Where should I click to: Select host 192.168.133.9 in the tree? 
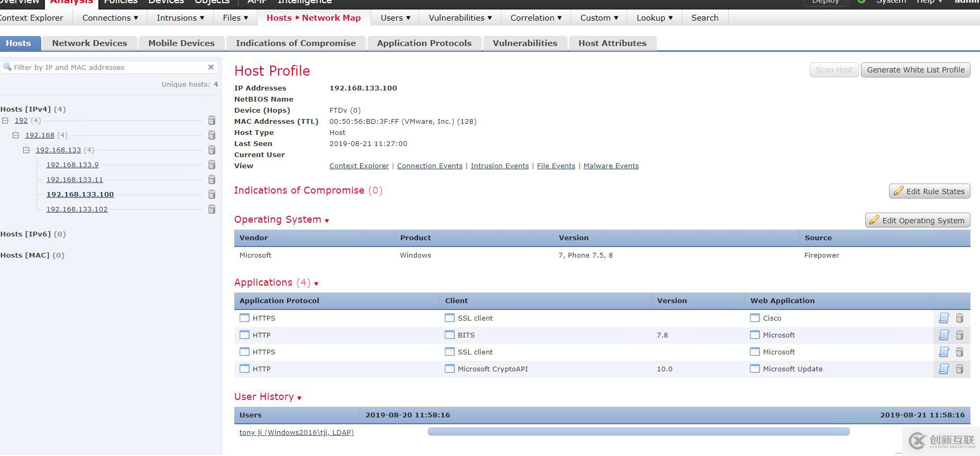coord(72,165)
